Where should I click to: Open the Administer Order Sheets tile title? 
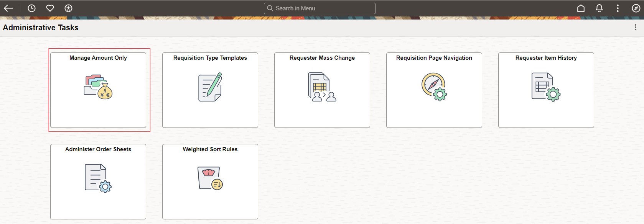click(x=98, y=149)
